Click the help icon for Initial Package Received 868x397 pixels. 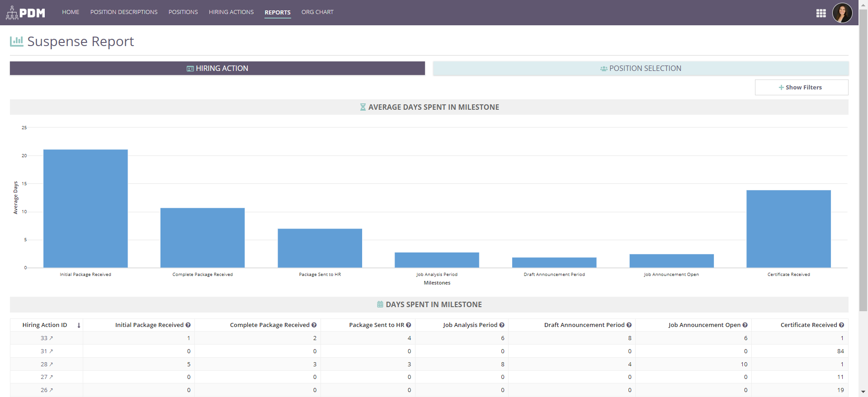point(188,325)
